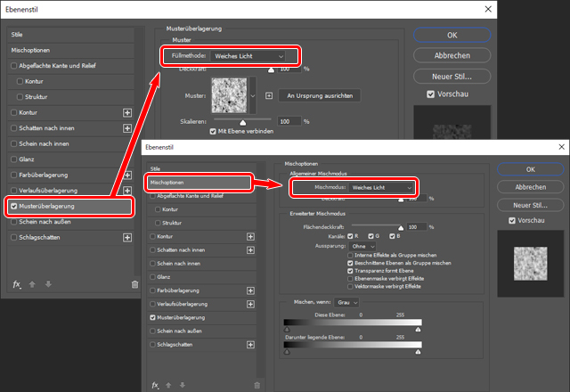Click the fx effects icon in the front dialog
The image size is (570, 392).
(x=155, y=384)
